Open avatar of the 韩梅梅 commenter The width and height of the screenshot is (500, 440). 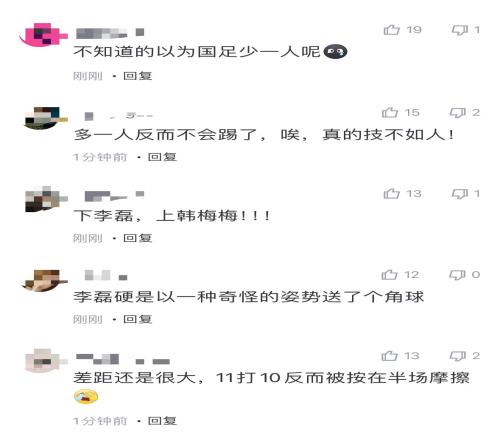tap(46, 199)
